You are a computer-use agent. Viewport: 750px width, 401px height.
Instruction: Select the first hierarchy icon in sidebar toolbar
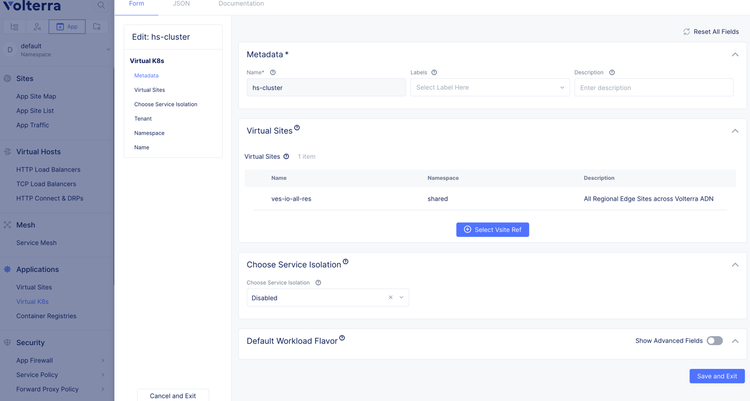point(14,27)
